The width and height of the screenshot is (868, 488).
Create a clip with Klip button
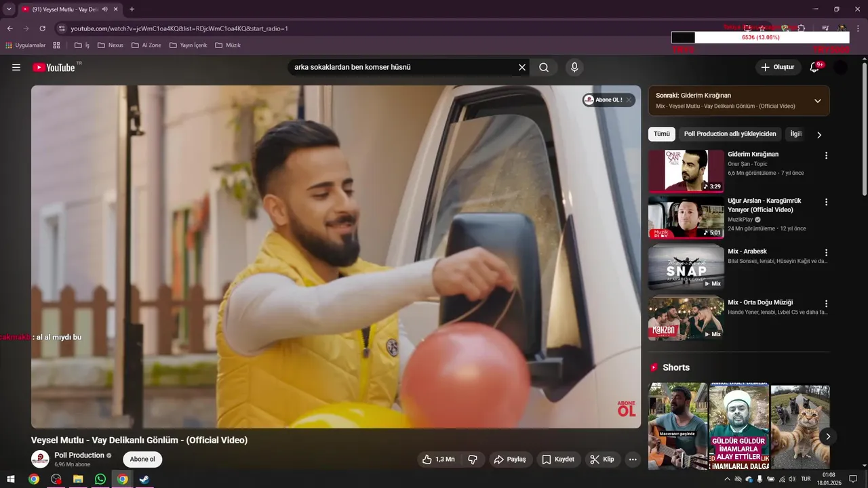[x=602, y=460]
